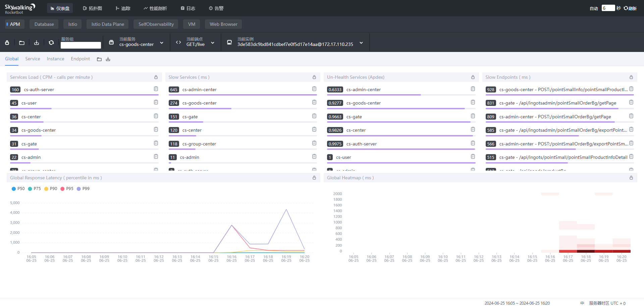Expand current endpoint GET:/live dropdown

[213, 43]
